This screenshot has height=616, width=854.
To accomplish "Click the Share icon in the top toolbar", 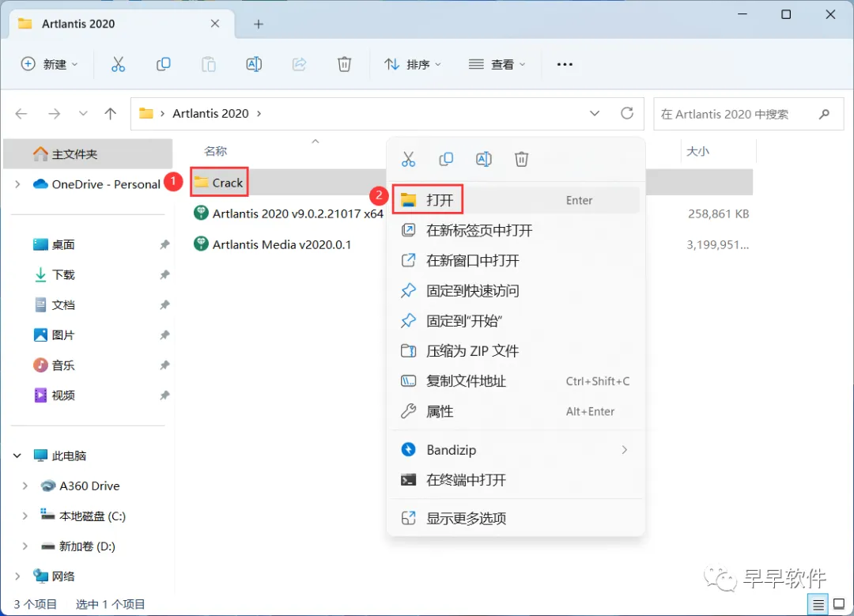I will (299, 64).
